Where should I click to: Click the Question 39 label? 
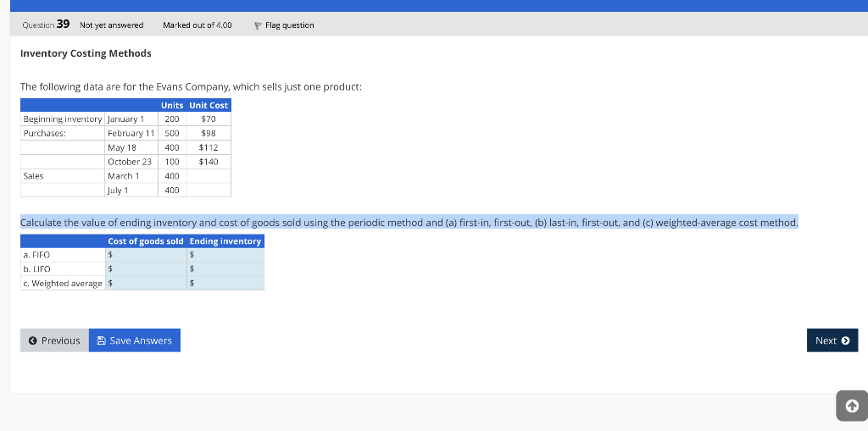tap(46, 25)
